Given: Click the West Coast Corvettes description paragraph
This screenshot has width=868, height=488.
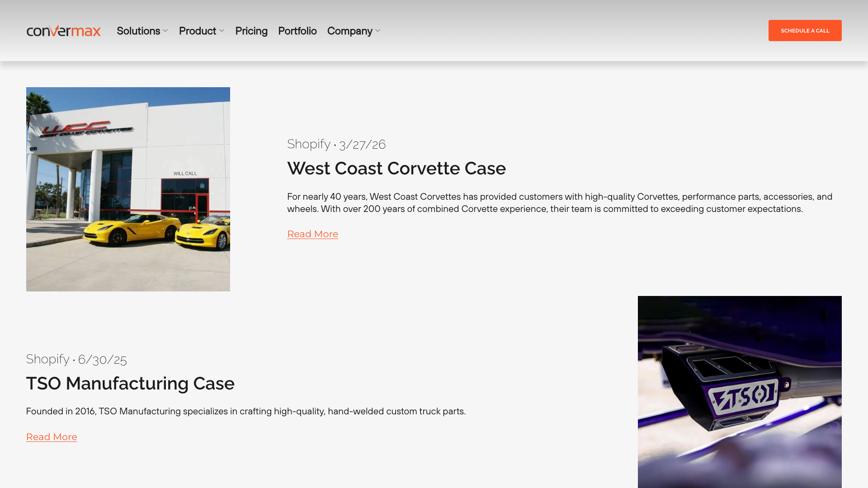Looking at the screenshot, I should coord(560,203).
